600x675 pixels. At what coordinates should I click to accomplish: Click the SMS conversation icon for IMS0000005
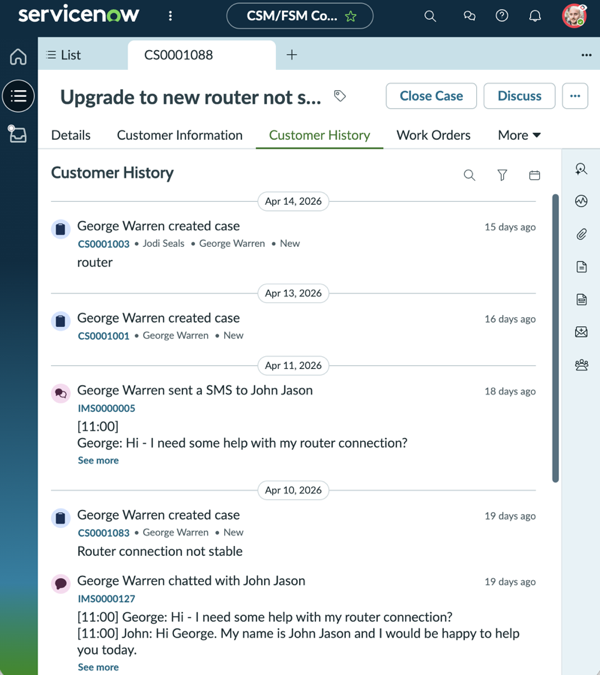(61, 393)
